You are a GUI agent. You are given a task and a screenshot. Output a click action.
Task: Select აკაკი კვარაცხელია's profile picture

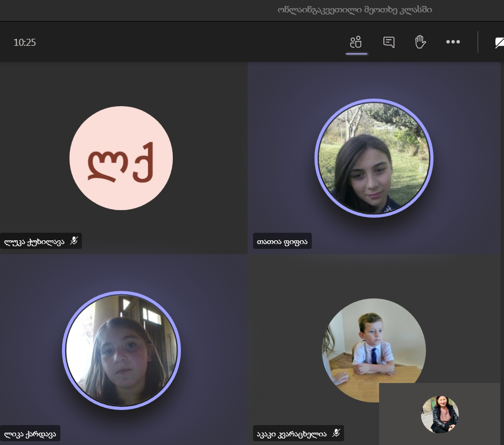tap(374, 350)
